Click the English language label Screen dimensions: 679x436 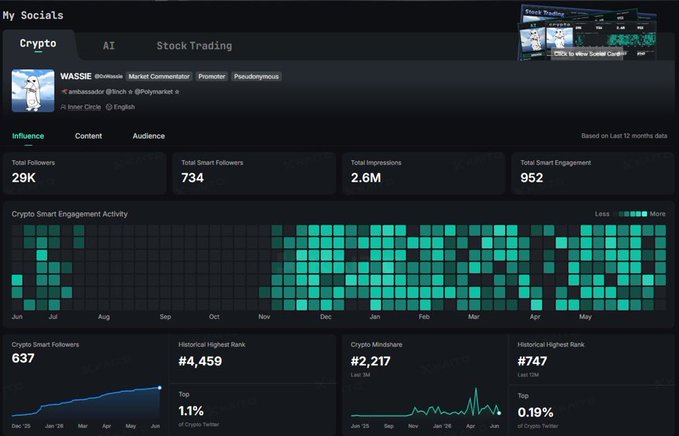pos(124,107)
